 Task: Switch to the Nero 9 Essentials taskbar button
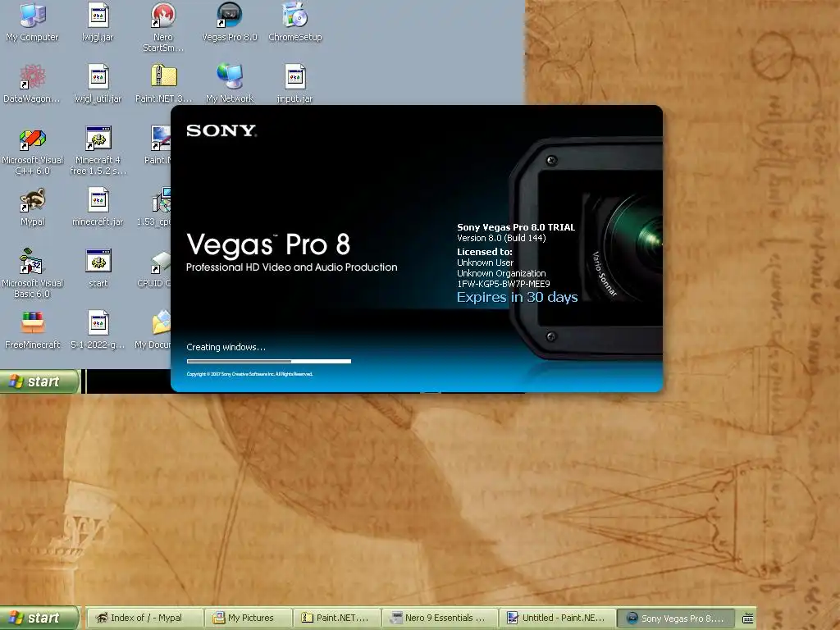(440, 619)
